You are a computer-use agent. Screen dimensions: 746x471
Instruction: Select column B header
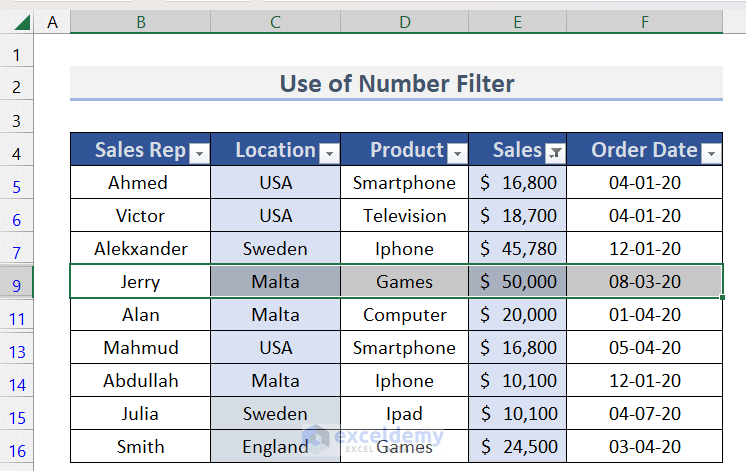point(140,21)
